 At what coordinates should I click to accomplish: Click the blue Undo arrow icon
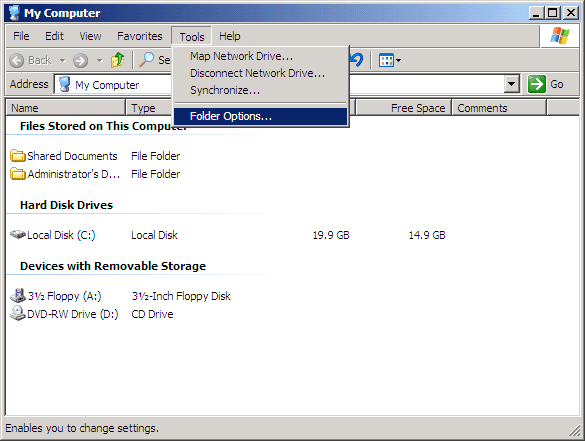(x=357, y=60)
